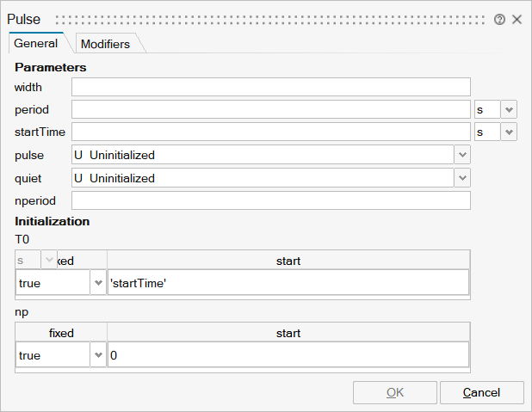Edit the np start value field
This screenshot has width=532, height=412.
tap(288, 355)
